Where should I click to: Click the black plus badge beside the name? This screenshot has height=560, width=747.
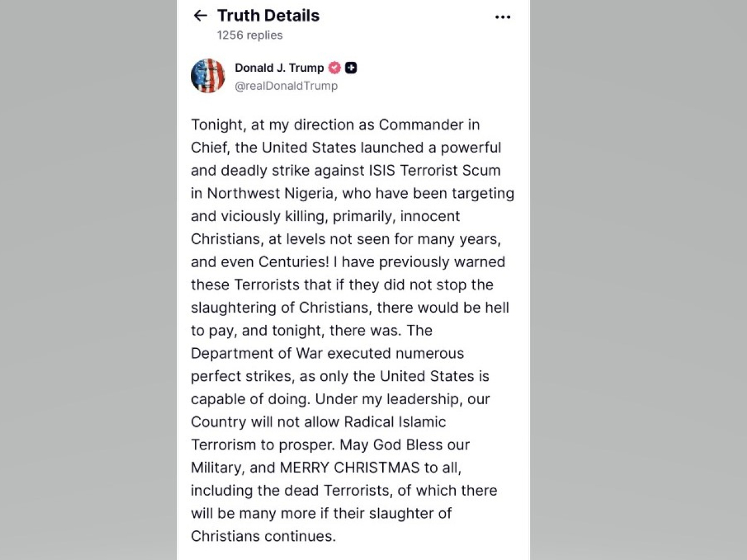(351, 68)
